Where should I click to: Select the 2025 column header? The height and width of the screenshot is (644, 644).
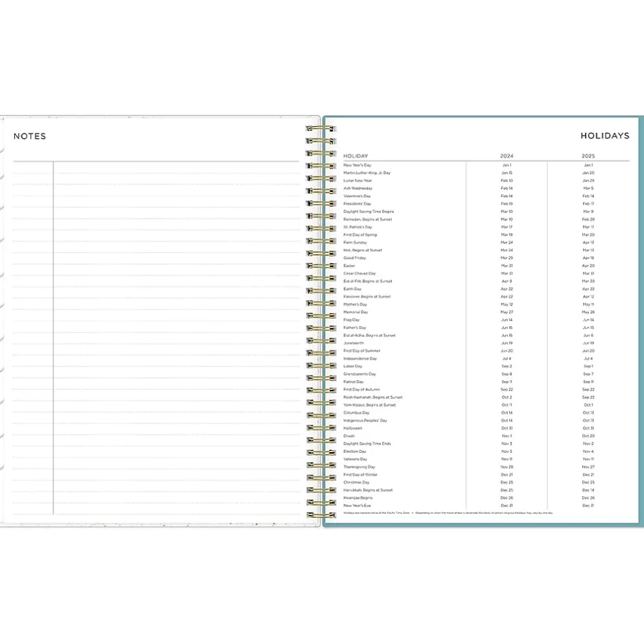588,156
